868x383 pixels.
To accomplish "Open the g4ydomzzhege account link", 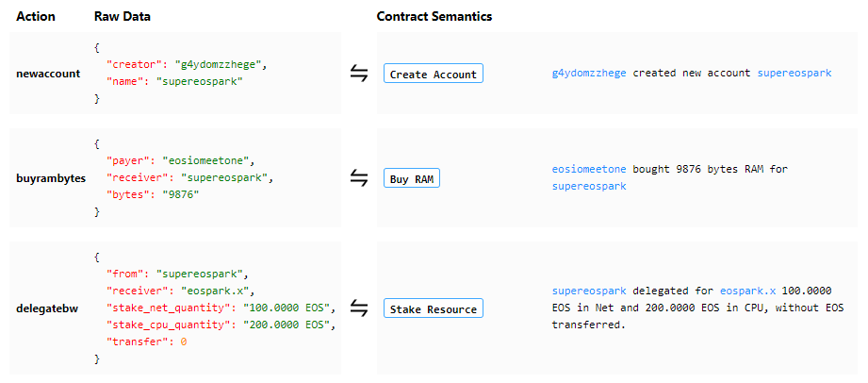I will click(x=589, y=74).
